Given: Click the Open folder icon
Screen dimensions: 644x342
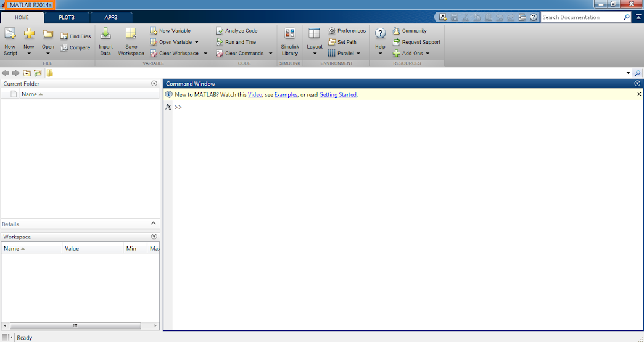Looking at the screenshot, I should pyautogui.click(x=48, y=34).
